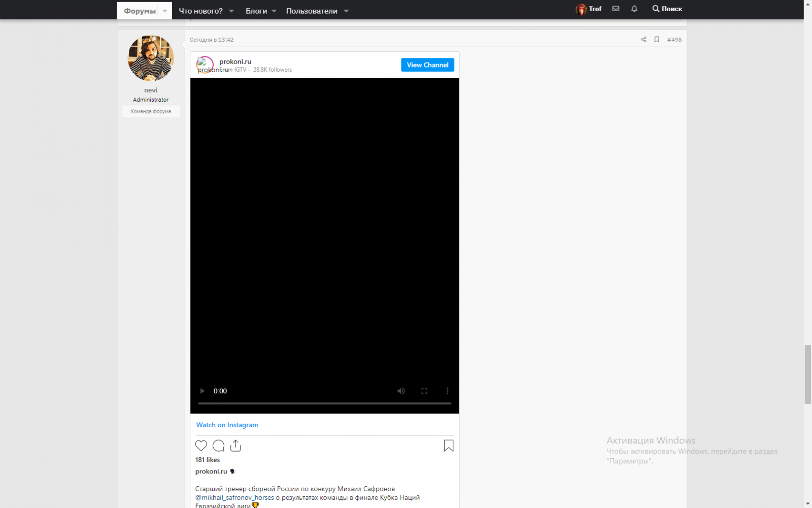Screen dimensions: 812x508
Task: Share the Instagram post with upload icon
Action: pyautogui.click(x=235, y=446)
